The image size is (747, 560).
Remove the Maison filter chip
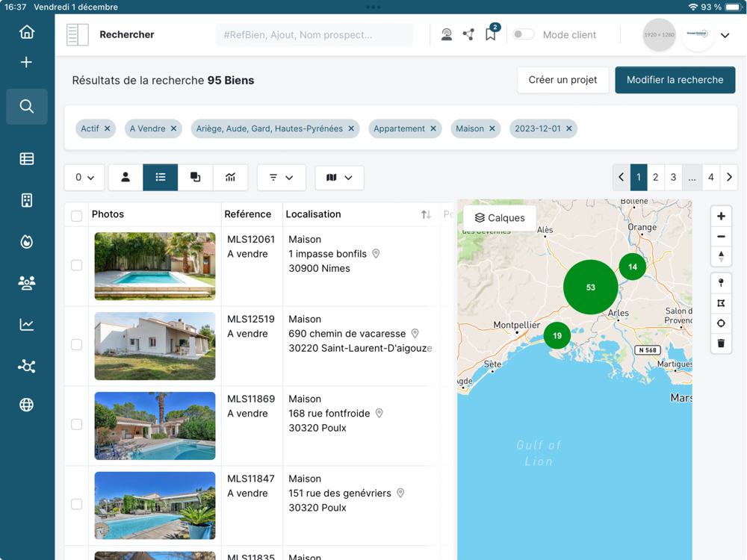492,128
